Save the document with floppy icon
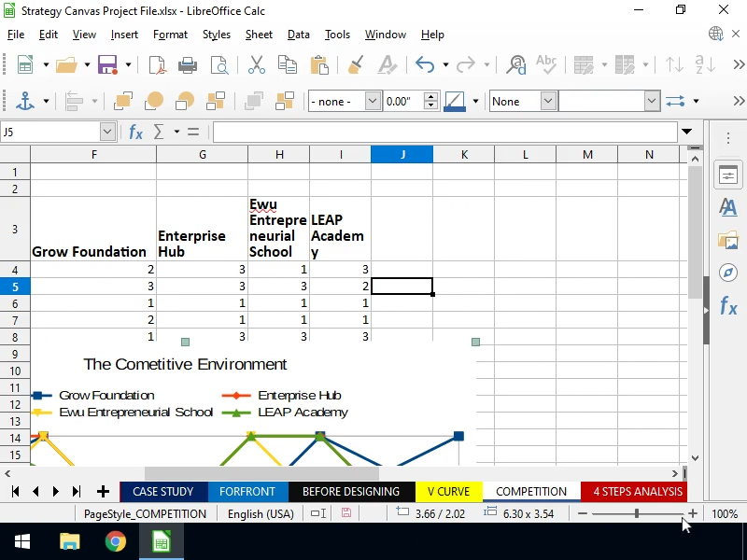Viewport: 747px width, 560px height. [107, 64]
